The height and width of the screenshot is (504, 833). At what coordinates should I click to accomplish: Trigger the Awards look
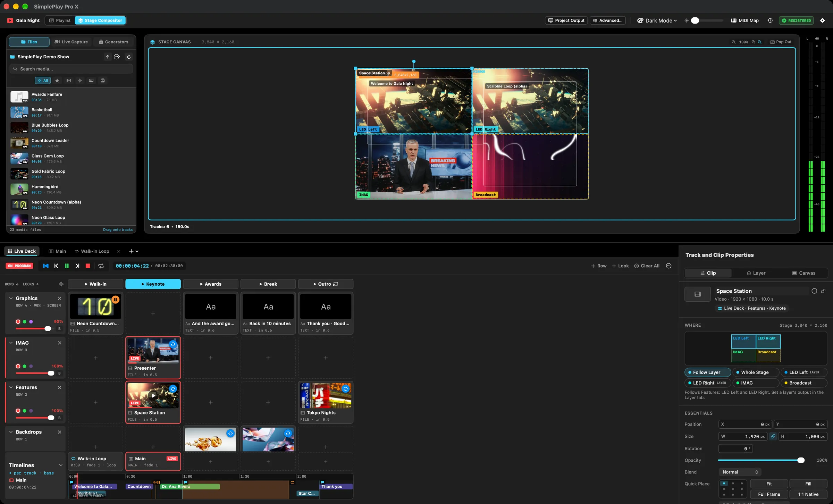pyautogui.click(x=210, y=284)
